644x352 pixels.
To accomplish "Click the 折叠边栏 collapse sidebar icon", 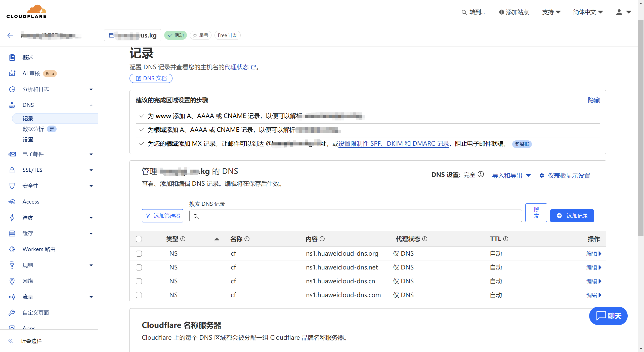I will (11, 341).
